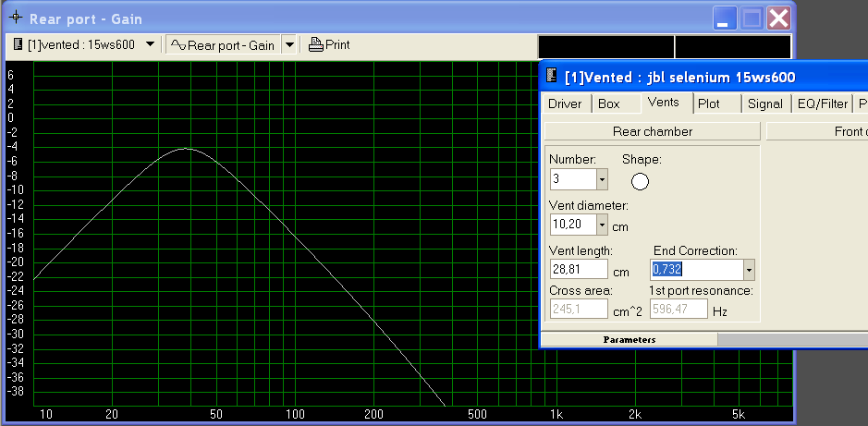Click the Parameters status bar label
The height and width of the screenshot is (426, 868).
click(630, 340)
